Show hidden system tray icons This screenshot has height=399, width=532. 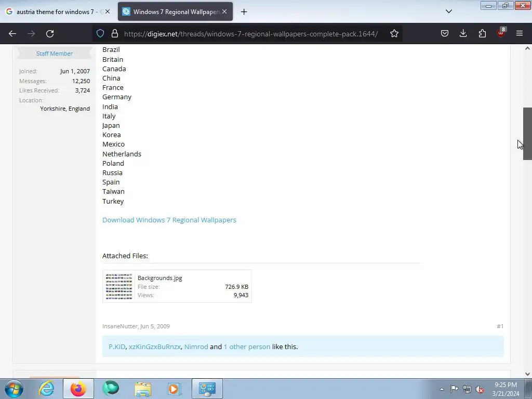point(442,389)
